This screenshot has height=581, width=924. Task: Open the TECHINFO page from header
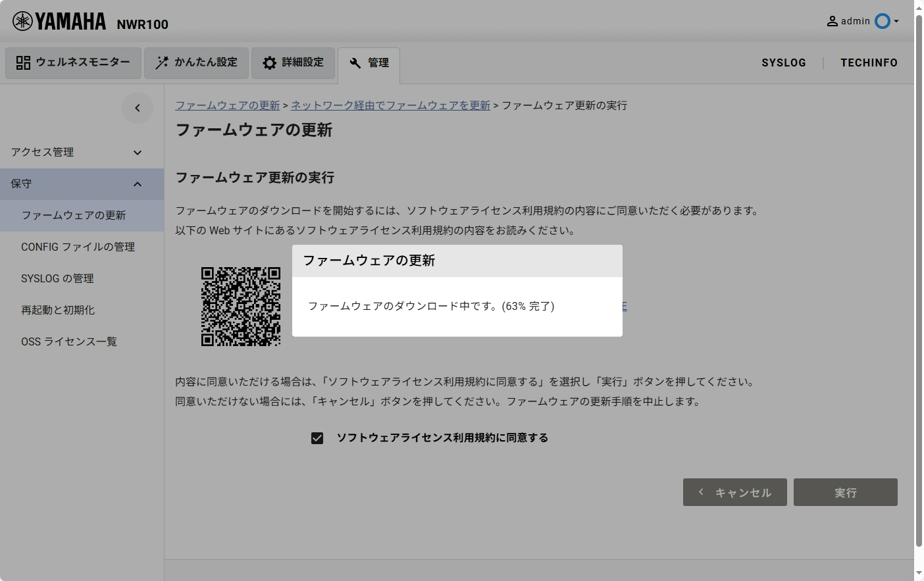click(869, 63)
